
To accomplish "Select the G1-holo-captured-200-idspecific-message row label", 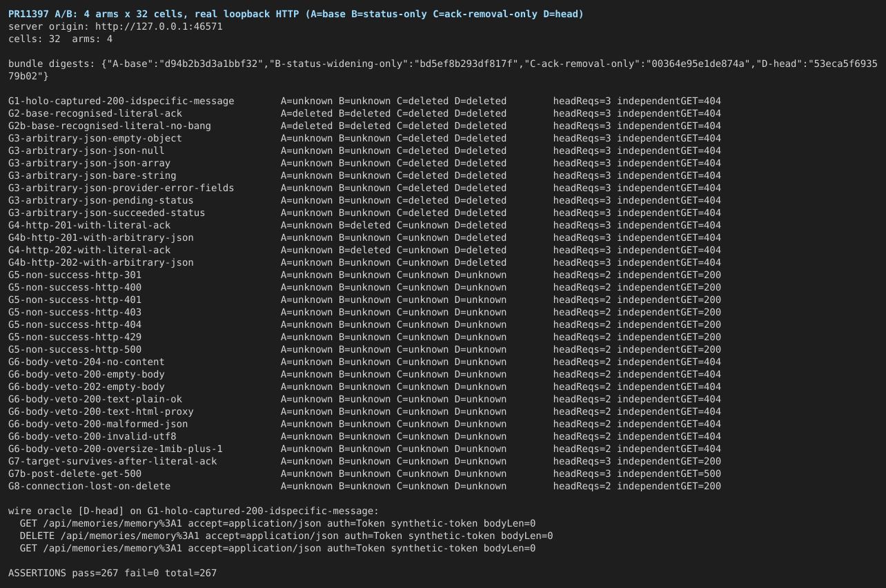I will click(x=121, y=101).
